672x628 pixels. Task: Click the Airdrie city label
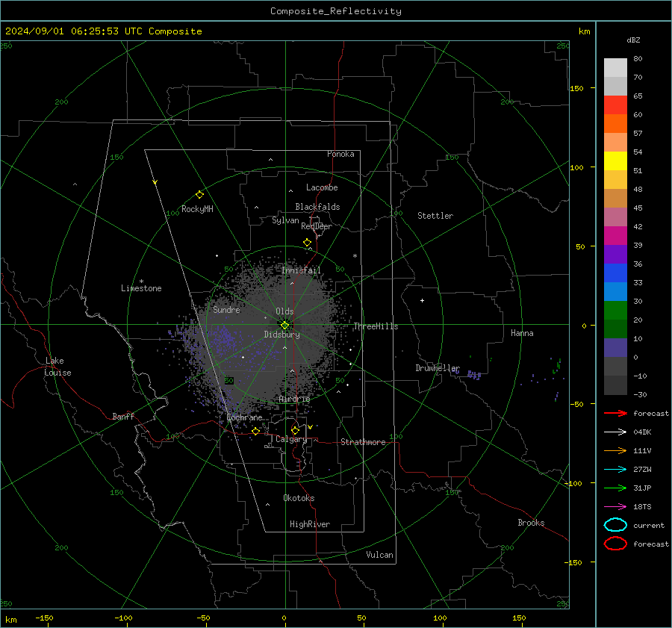(x=294, y=399)
